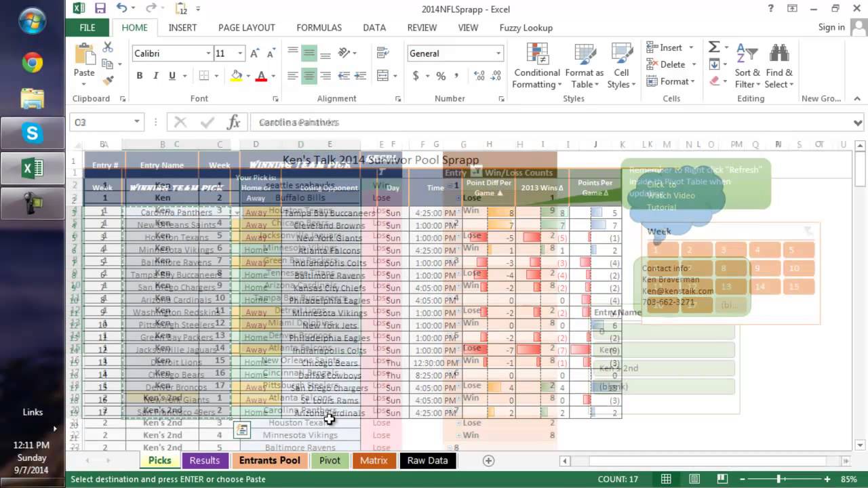Open the Format as Table gallery
Screen dimensions: 868x488
tap(585, 66)
